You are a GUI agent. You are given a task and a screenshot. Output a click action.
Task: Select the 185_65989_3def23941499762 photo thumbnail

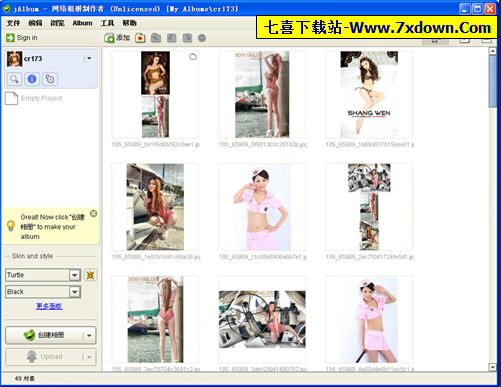[262, 319]
